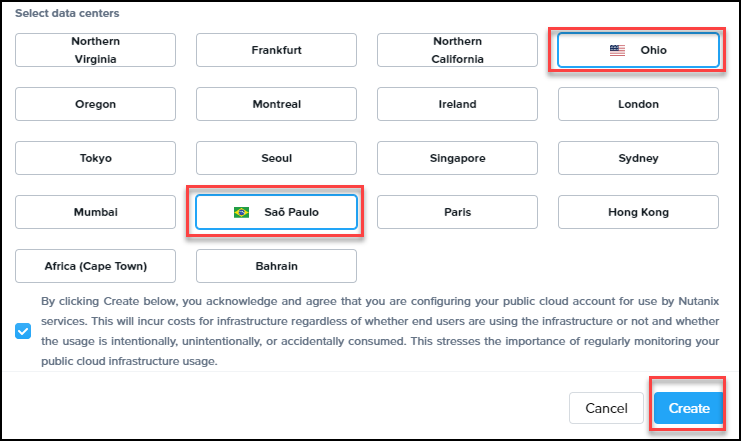The image size is (741, 441).
Task: Pick the Ireland data center
Action: [x=457, y=104]
